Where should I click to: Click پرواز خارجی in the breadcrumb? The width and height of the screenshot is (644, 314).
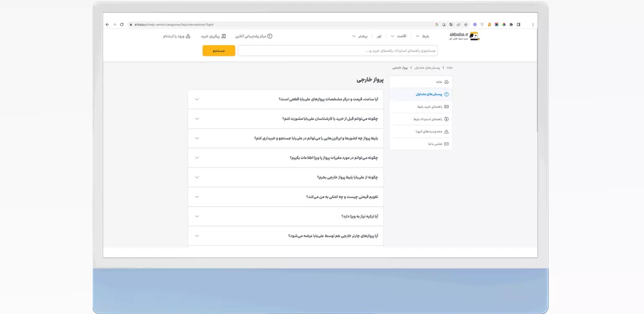400,67
